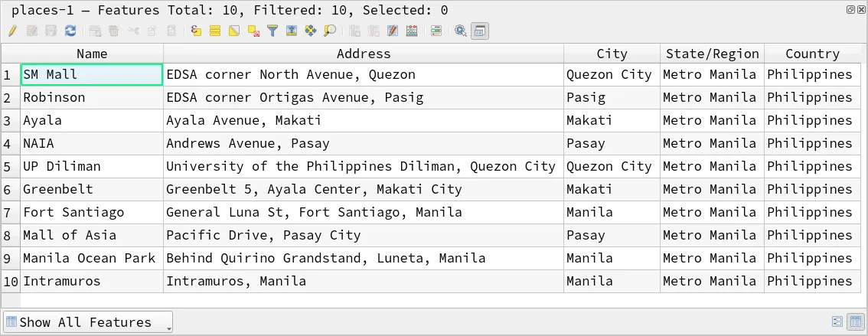Click Pan map to selected rows icon
This screenshot has height=336, width=868.
pyautogui.click(x=311, y=31)
